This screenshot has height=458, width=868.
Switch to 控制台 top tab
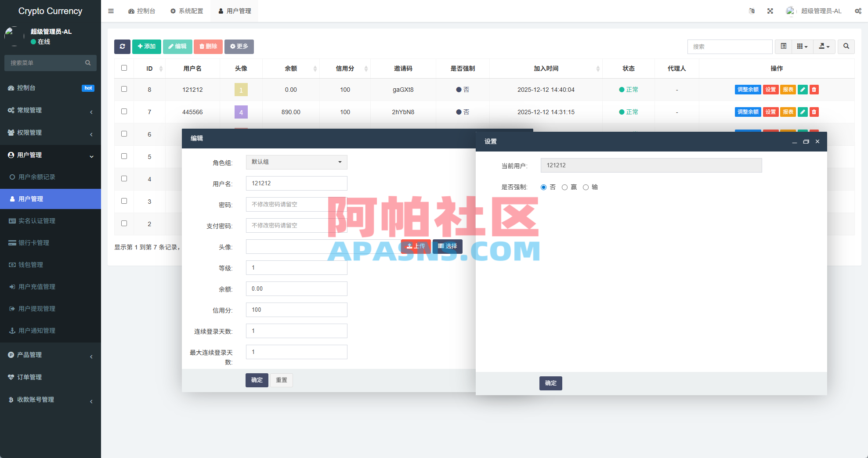141,11
